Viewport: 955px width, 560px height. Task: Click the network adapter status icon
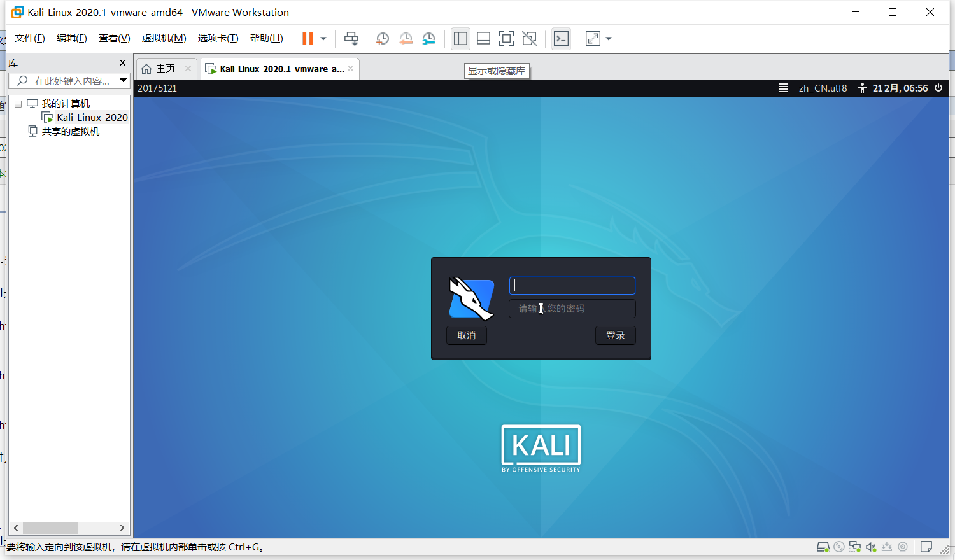[x=855, y=547]
